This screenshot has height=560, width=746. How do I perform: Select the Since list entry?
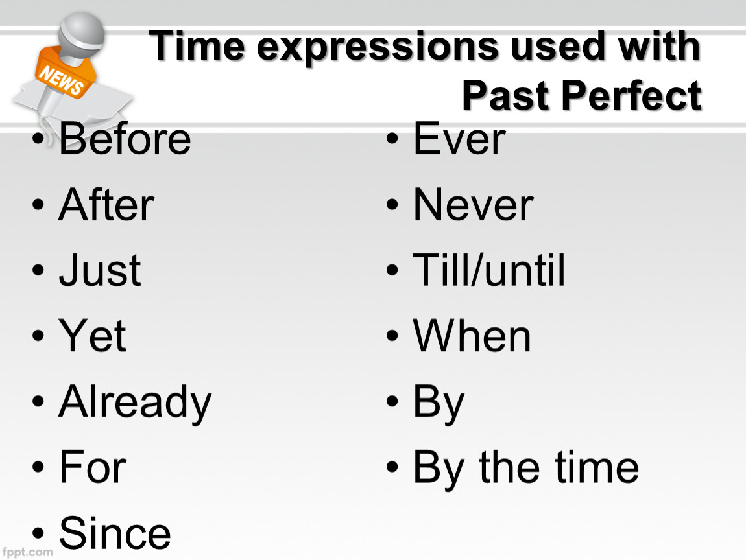[115, 533]
